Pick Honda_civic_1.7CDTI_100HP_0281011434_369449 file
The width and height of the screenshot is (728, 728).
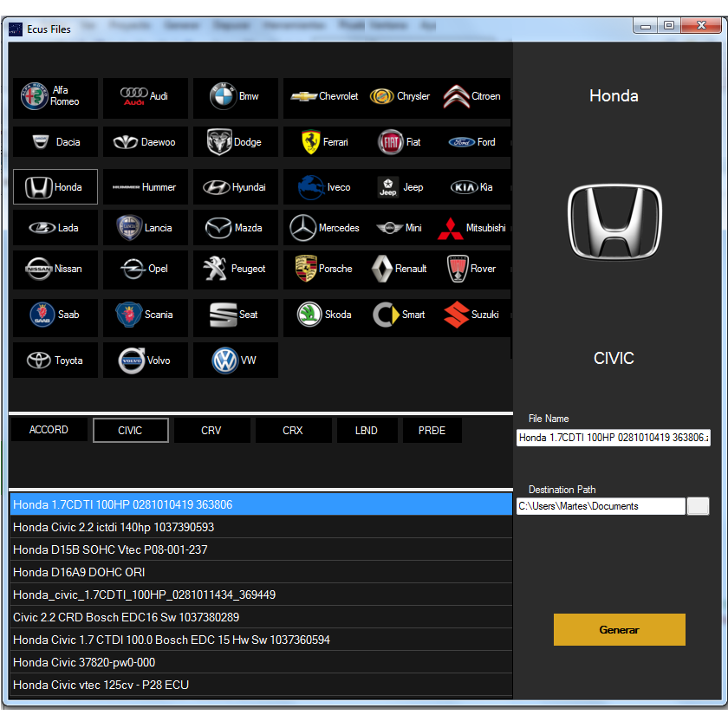pyautogui.click(x=261, y=595)
